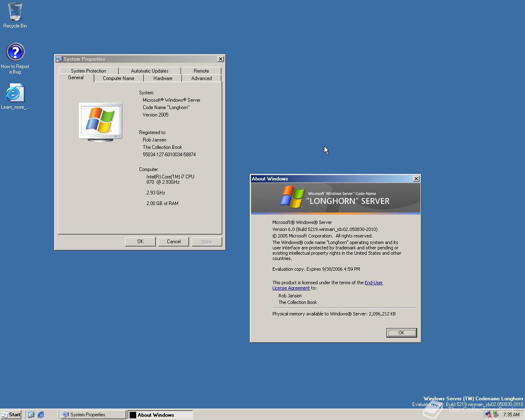Click the Physical memory available line
Image resolution: width=525 pixels, height=420 pixels.
click(x=334, y=314)
